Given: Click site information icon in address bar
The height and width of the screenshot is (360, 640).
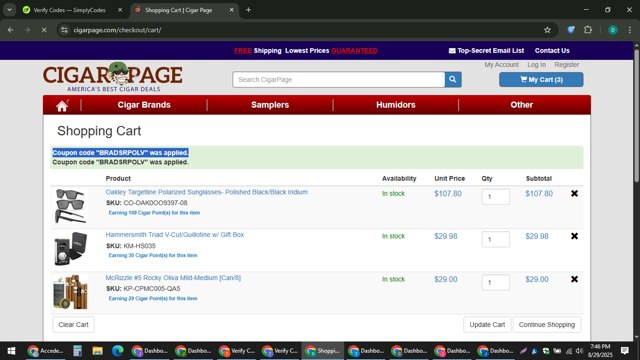Looking at the screenshot, I should (64, 30).
